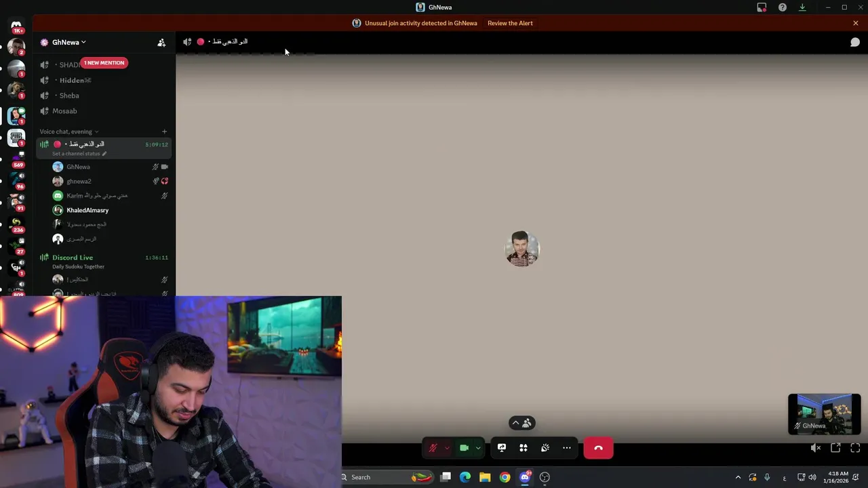Select the SHADE voice channel
This screenshot has width=868, height=488.
(x=103, y=65)
